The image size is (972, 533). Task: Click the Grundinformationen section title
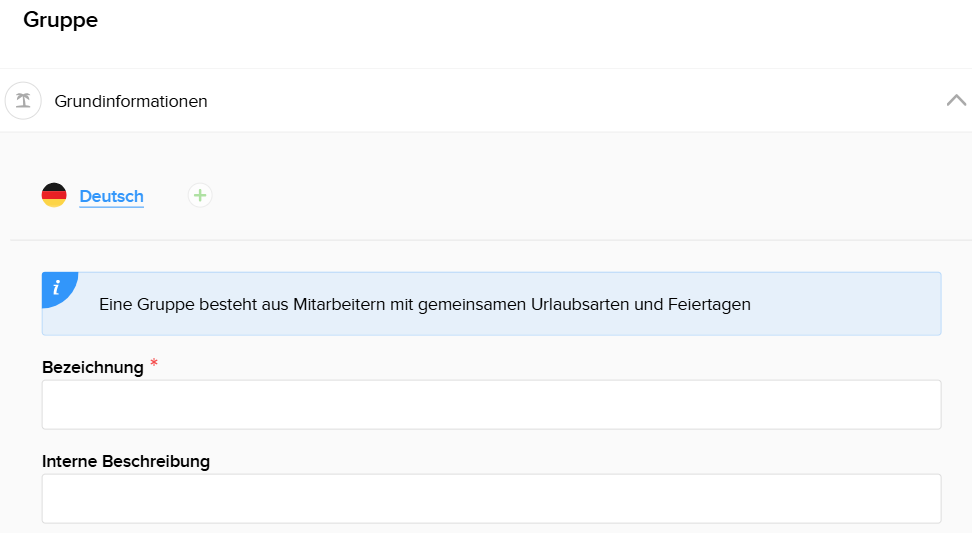point(131,101)
